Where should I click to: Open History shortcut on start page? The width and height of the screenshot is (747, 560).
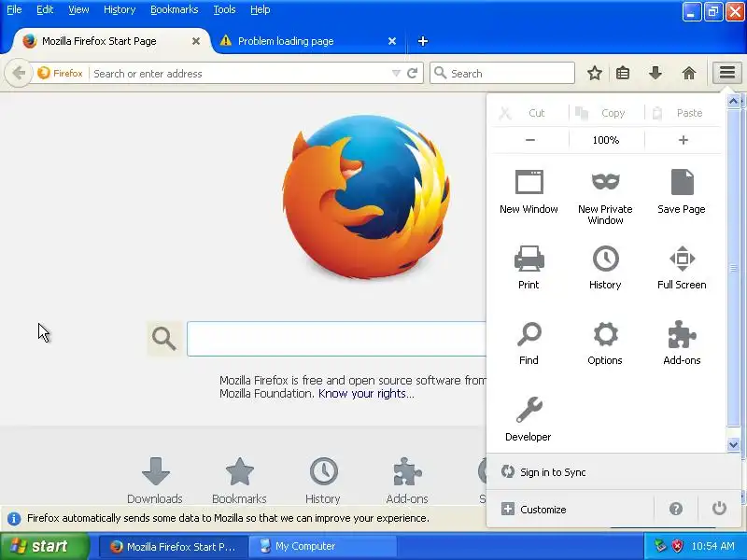323,481
